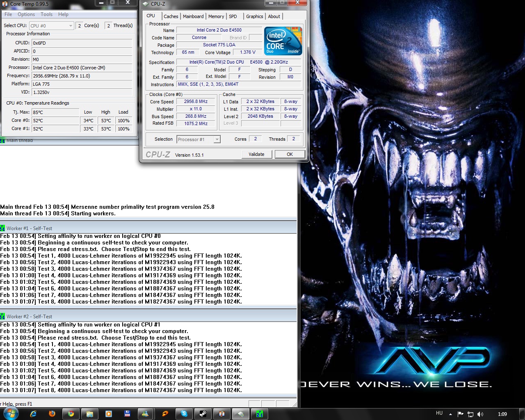This screenshot has width=525, height=420.
Task: Click the Name field Intel Core 2 Duo E4500
Action: (219, 30)
